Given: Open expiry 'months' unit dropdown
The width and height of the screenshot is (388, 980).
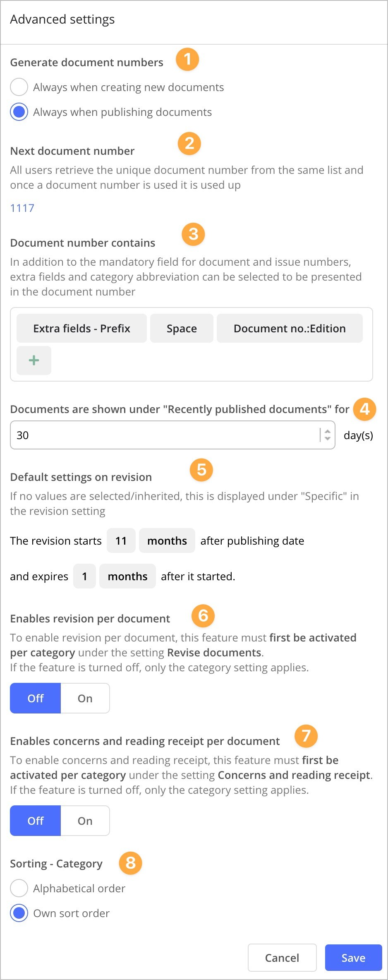Looking at the screenshot, I should 127,576.
